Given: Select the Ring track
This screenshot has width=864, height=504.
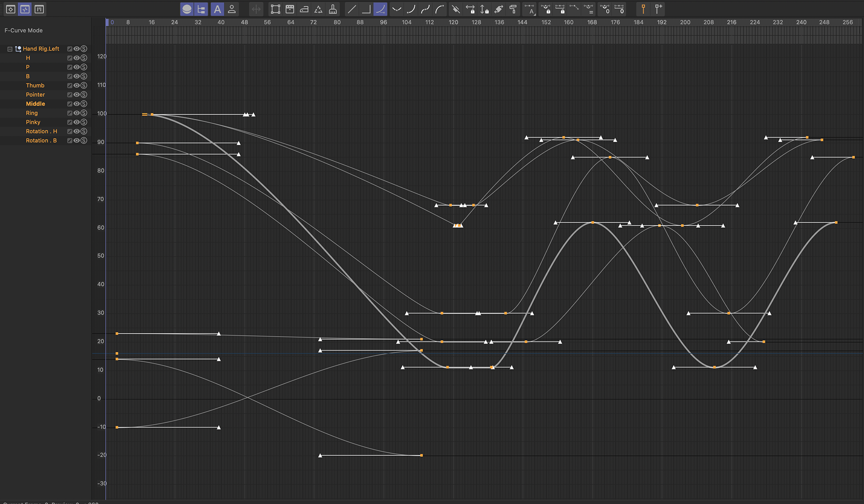Looking at the screenshot, I should pyautogui.click(x=32, y=113).
